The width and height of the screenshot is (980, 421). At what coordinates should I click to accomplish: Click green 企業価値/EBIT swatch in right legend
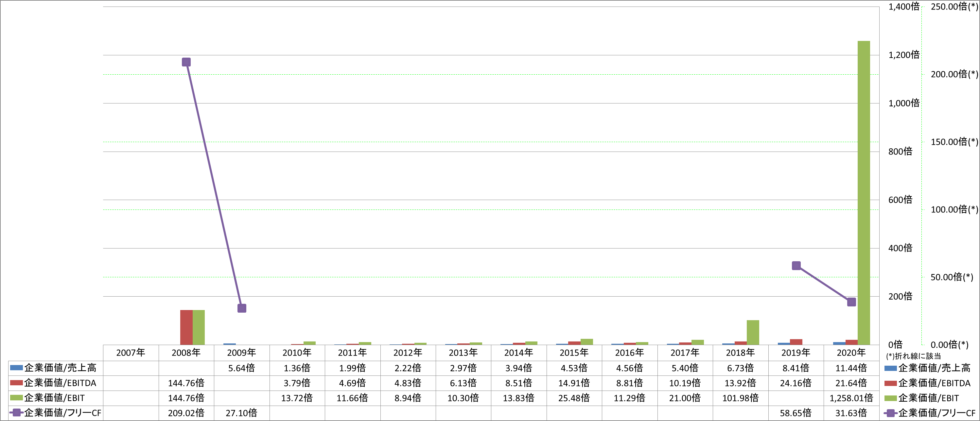click(891, 398)
